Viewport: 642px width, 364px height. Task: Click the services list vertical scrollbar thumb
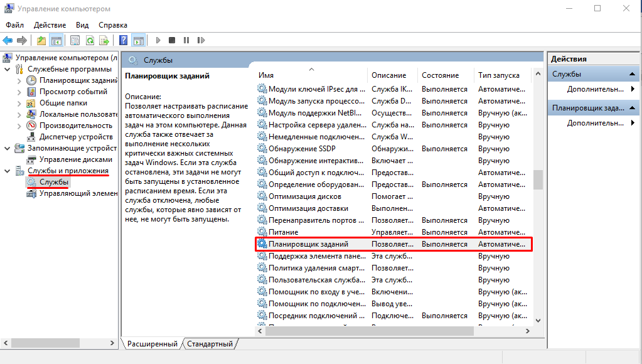click(x=538, y=179)
